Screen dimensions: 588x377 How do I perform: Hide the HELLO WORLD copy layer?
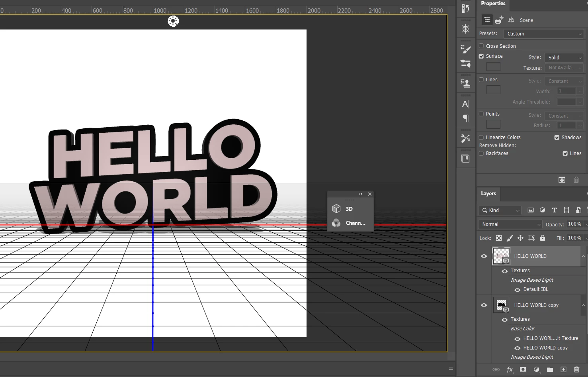[x=484, y=305]
